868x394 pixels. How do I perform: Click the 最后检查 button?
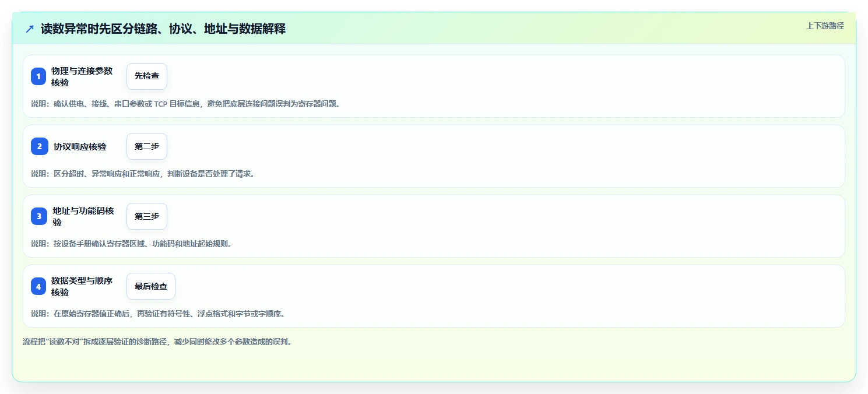pos(151,286)
